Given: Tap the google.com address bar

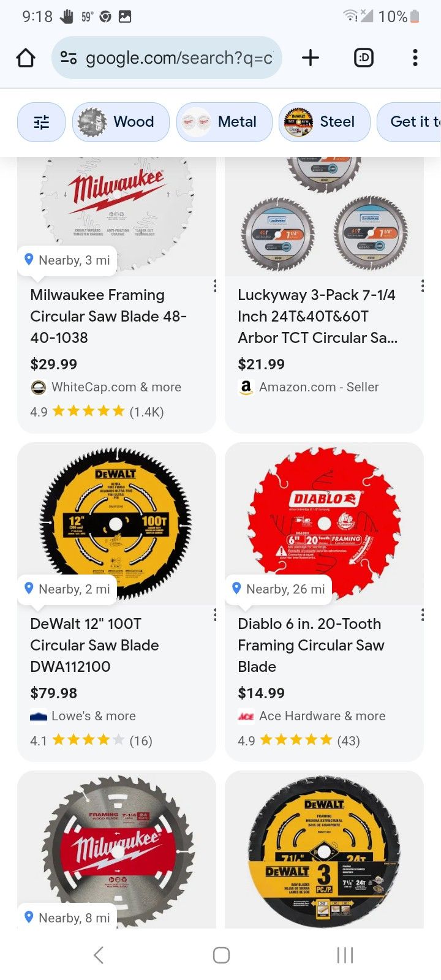Looking at the screenshot, I should click(x=178, y=58).
